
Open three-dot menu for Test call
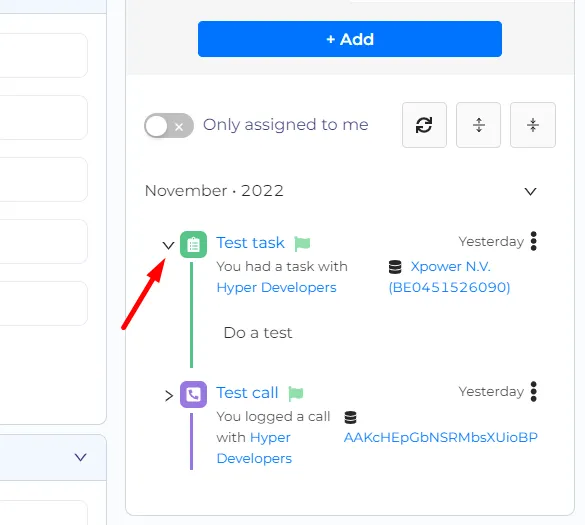pyautogui.click(x=534, y=391)
